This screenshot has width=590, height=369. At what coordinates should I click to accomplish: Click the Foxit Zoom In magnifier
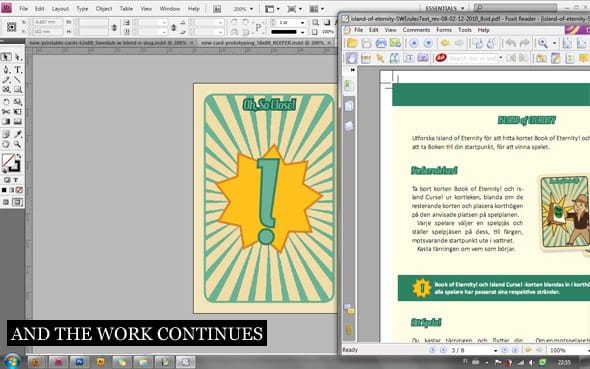point(543,43)
